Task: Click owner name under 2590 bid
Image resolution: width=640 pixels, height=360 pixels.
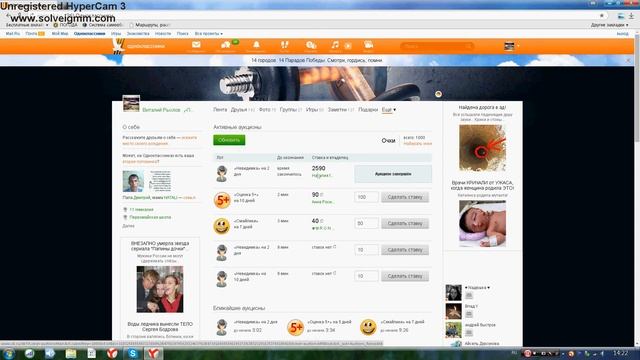Action: [322, 176]
